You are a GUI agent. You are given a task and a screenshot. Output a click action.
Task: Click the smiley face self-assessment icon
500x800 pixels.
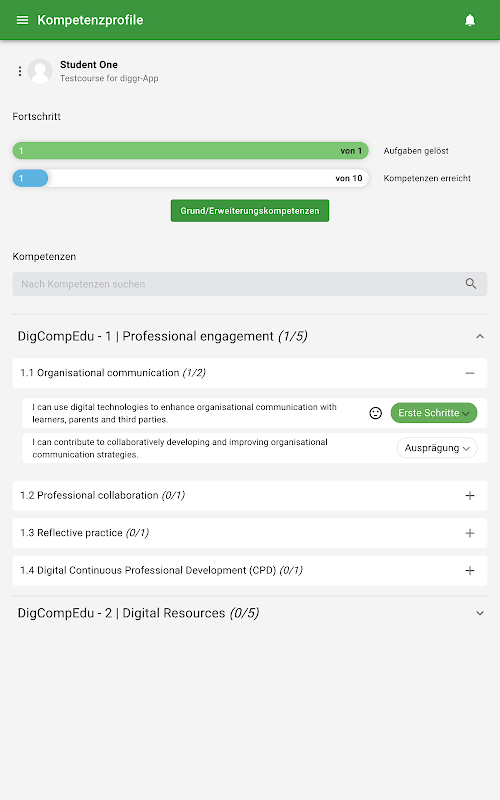(376, 413)
